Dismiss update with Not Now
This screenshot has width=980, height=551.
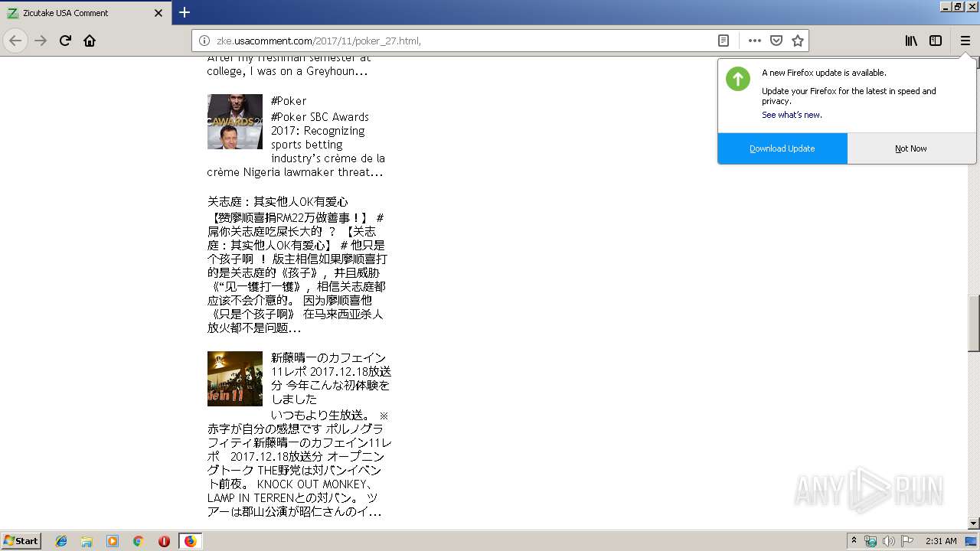[911, 148]
